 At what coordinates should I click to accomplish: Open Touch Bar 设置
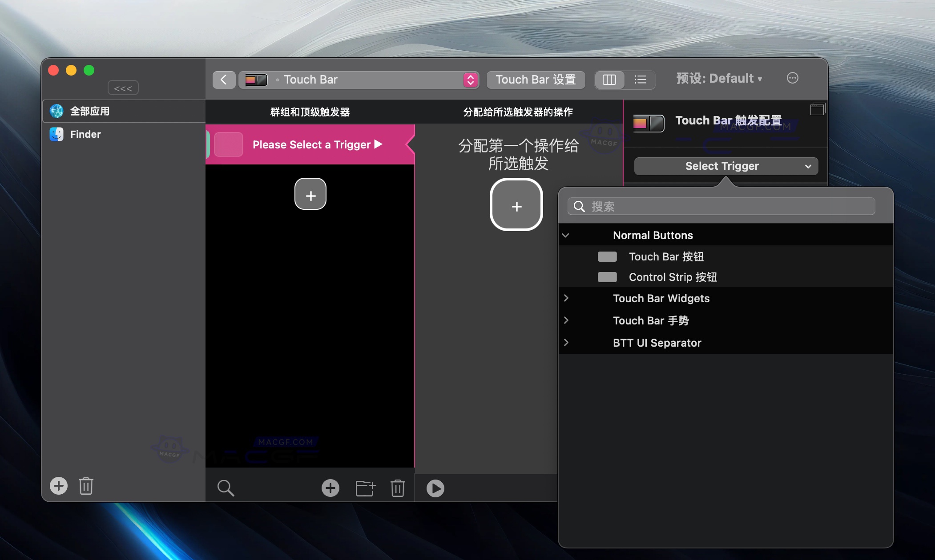tap(535, 80)
